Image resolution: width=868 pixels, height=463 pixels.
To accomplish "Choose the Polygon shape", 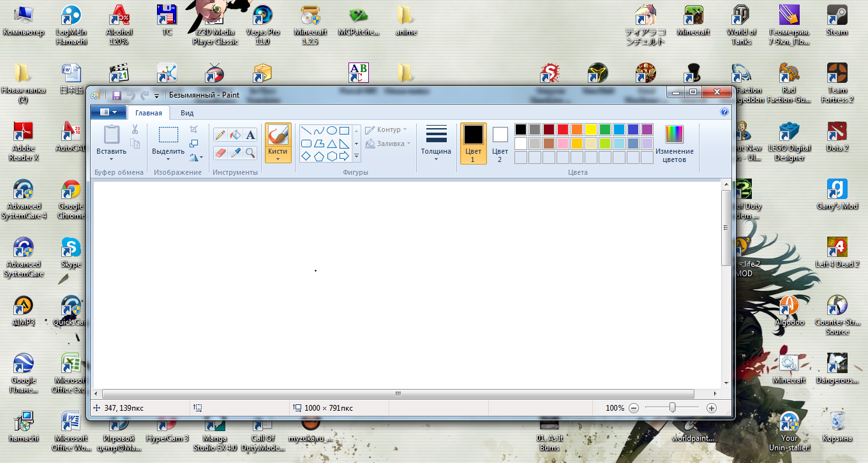I will click(319, 143).
